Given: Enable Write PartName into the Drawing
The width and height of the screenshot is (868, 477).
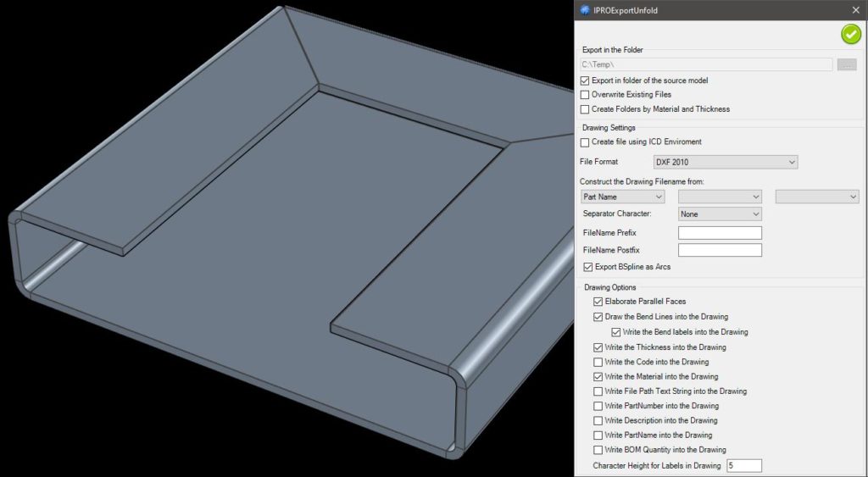Looking at the screenshot, I should (x=598, y=435).
